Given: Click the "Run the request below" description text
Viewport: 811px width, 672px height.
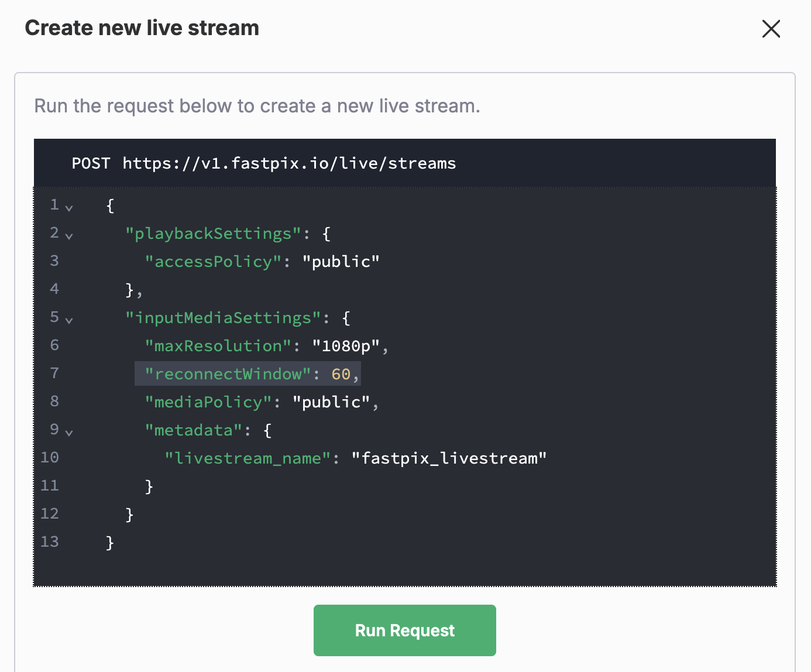Looking at the screenshot, I should pyautogui.click(x=257, y=106).
